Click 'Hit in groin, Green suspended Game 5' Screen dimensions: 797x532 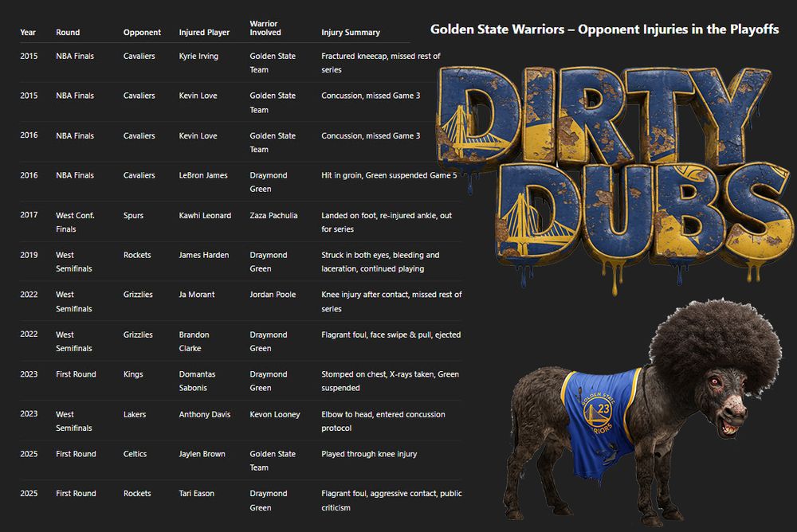(x=389, y=175)
